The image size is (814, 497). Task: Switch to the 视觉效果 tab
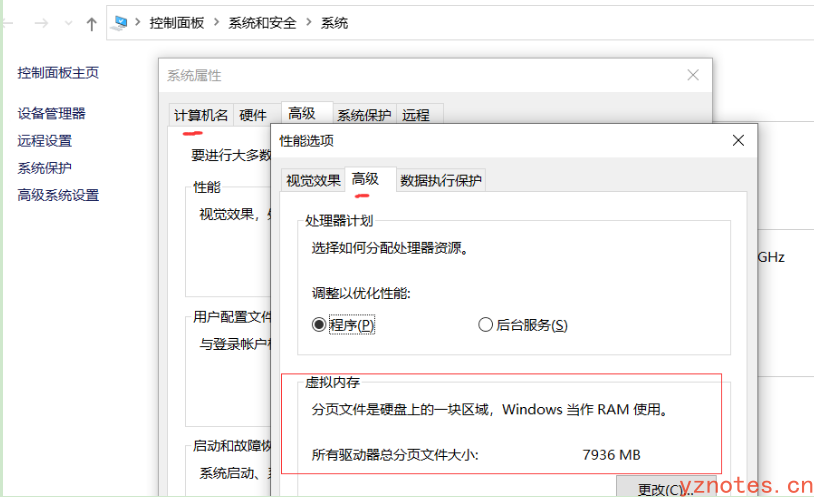[x=313, y=180]
